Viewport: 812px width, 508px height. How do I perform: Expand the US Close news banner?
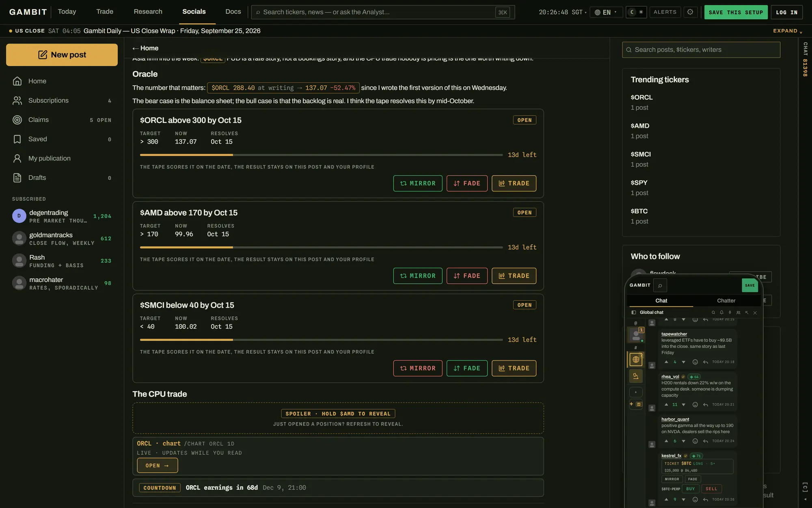point(788,31)
